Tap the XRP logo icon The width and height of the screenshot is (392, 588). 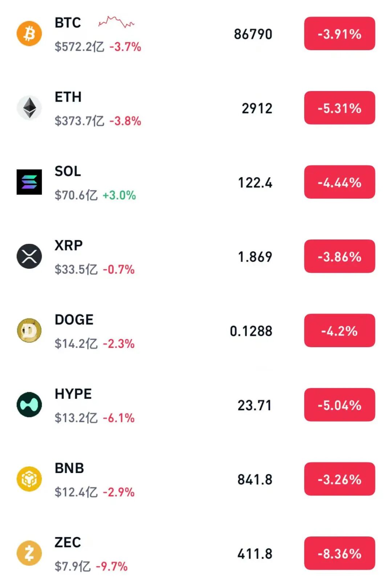click(x=29, y=256)
